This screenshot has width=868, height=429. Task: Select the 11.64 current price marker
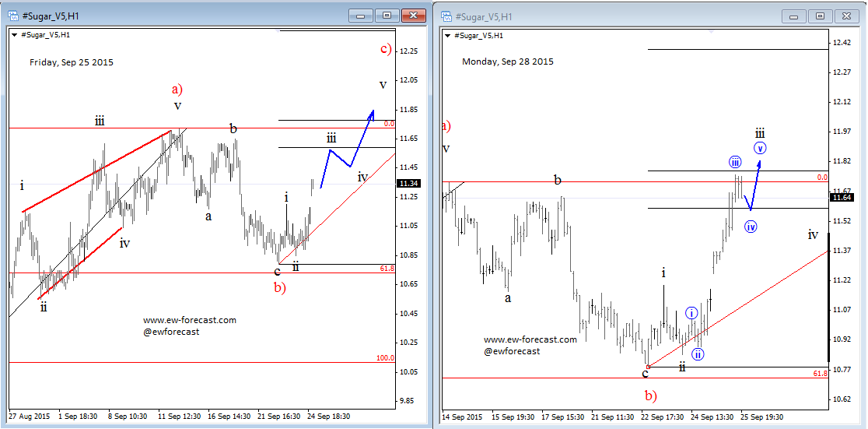click(x=842, y=197)
